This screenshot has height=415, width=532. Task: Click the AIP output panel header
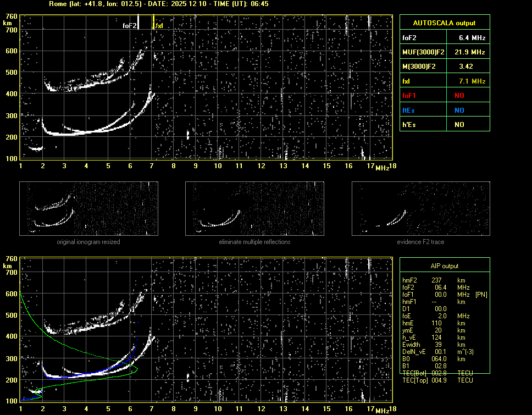[444, 266]
